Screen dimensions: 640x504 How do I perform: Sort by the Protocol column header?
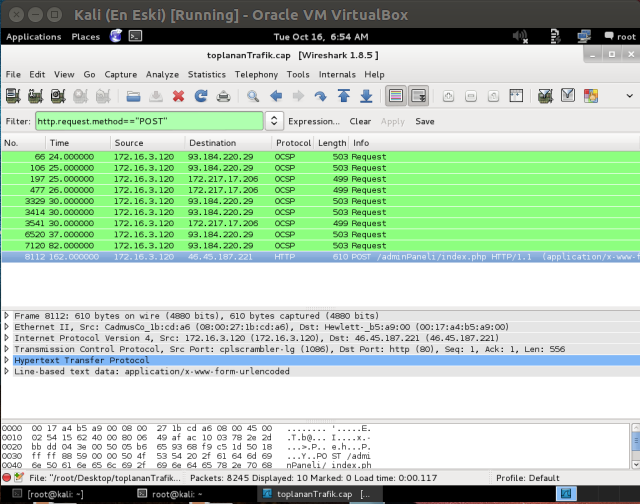293,143
